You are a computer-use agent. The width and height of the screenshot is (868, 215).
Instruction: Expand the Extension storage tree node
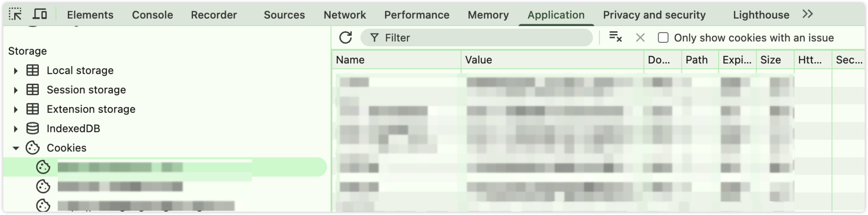(16, 110)
